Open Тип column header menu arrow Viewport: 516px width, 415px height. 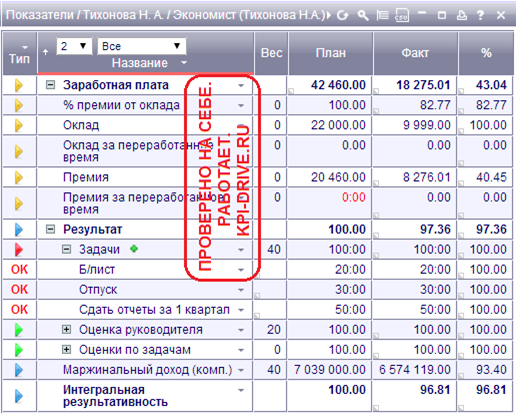coord(25,47)
